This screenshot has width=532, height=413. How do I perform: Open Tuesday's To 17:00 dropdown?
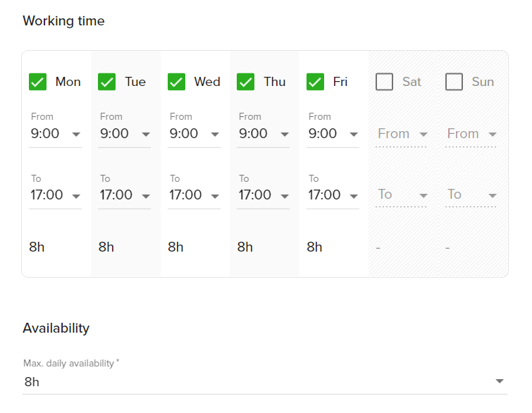tap(124, 195)
